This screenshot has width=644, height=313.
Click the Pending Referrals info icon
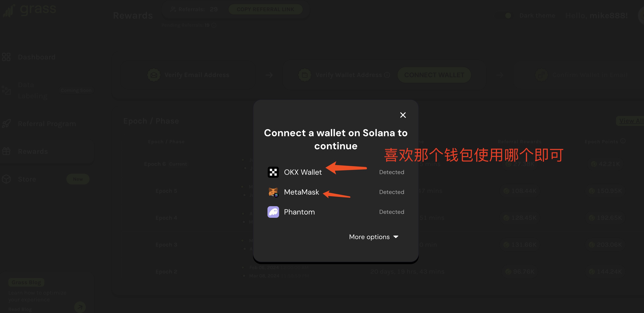pyautogui.click(x=214, y=25)
